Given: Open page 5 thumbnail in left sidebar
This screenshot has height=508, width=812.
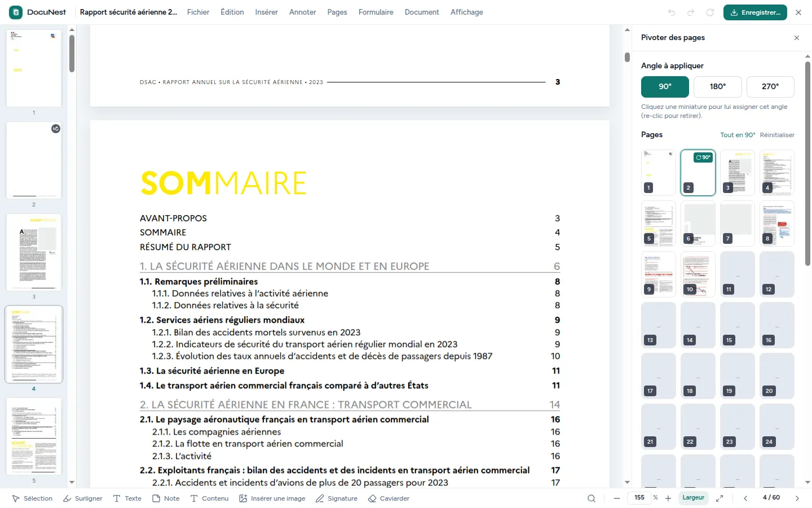Looking at the screenshot, I should [x=34, y=436].
